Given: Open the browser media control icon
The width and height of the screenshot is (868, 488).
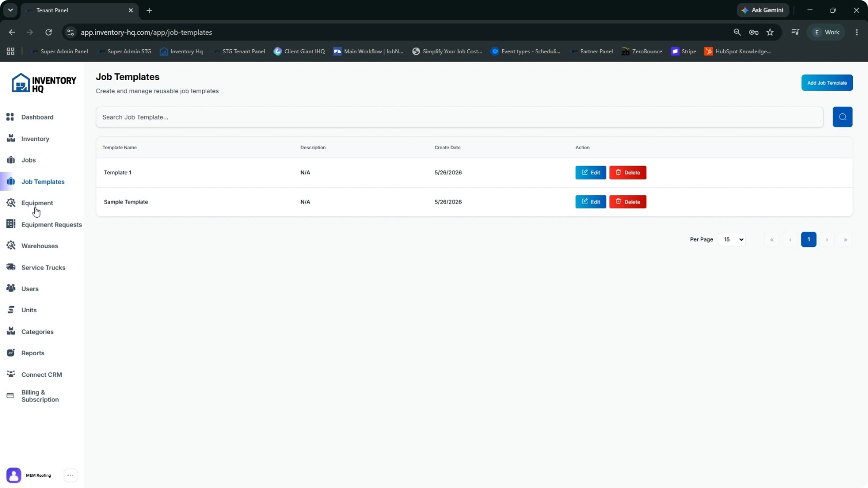Looking at the screenshot, I should 795,32.
